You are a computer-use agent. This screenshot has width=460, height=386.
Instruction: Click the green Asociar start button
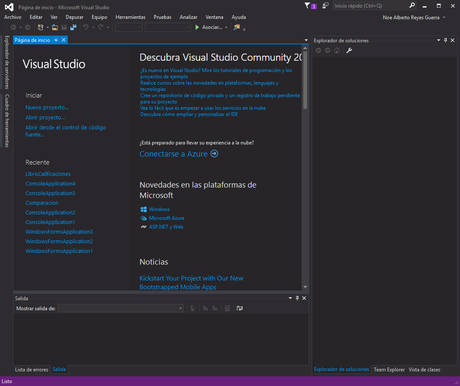(x=208, y=27)
